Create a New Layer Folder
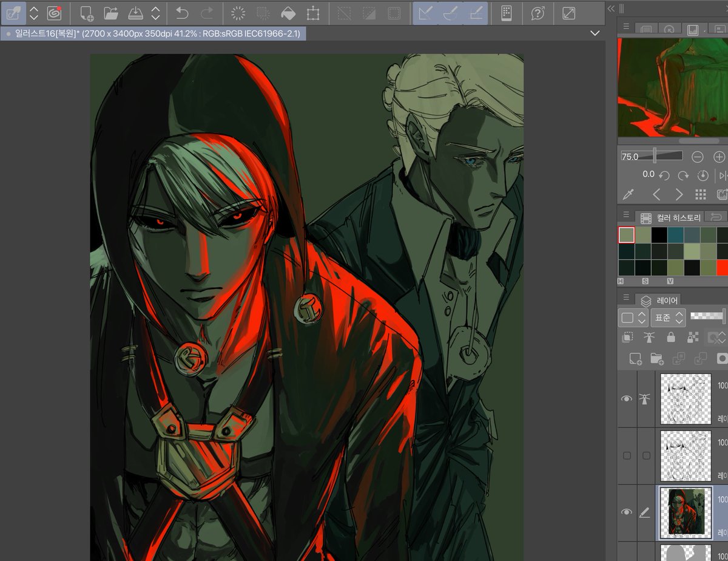Image resolution: width=728 pixels, height=561 pixels. [657, 359]
